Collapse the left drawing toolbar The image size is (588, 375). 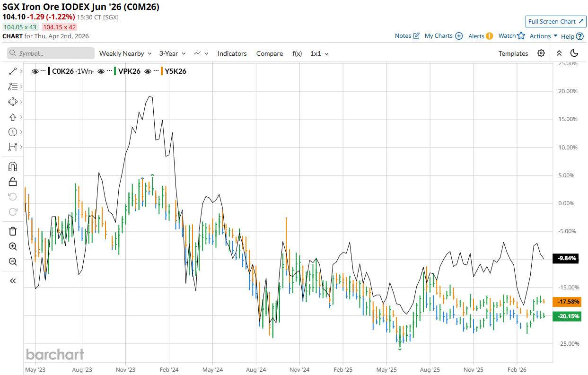pos(13,281)
